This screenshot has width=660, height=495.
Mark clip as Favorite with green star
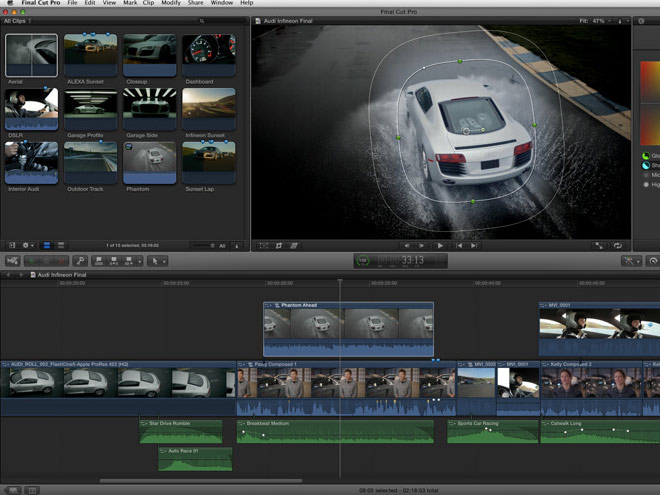(x=31, y=261)
